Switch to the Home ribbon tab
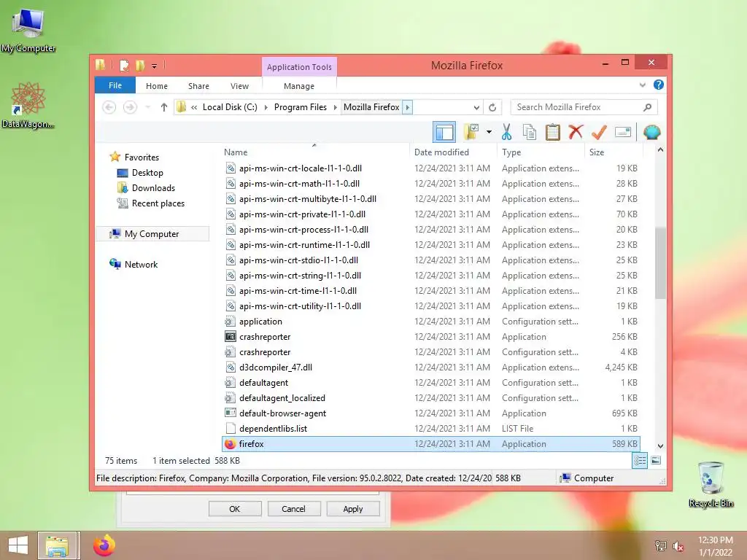This screenshot has height=560, width=747. point(157,86)
